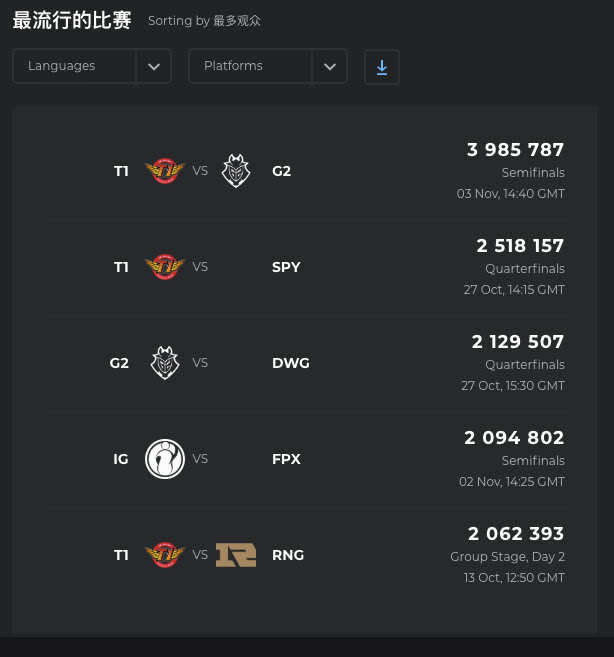Select the 3 985 787 viewers figure
This screenshot has width=614, height=657.
pyautogui.click(x=515, y=150)
